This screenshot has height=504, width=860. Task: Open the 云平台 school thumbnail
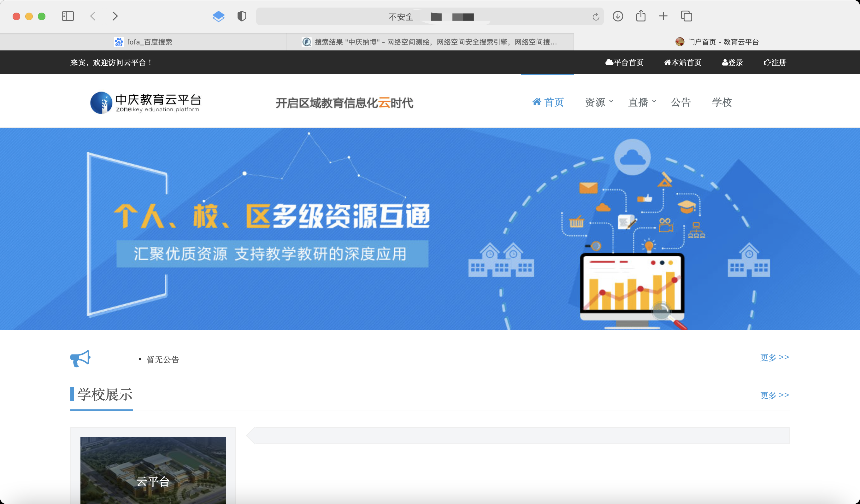click(x=153, y=470)
